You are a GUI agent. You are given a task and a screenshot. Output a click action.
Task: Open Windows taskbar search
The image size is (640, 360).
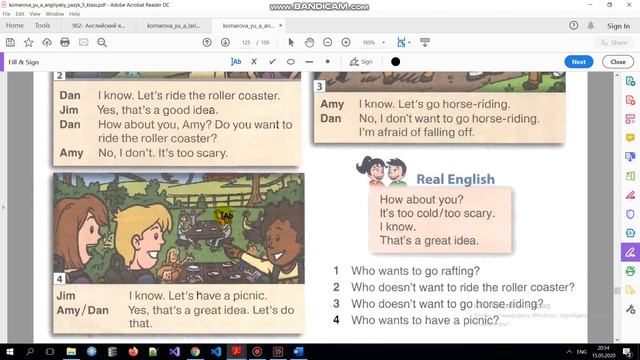click(30, 352)
